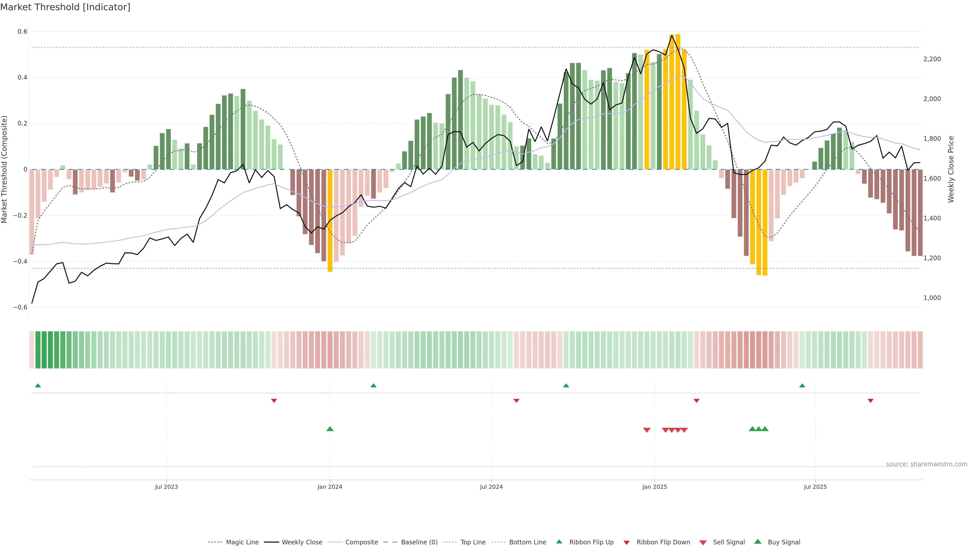Viewport: 980px width, 551px height.
Task: Toggle Buy Signal legend entry
Action: 784,542
